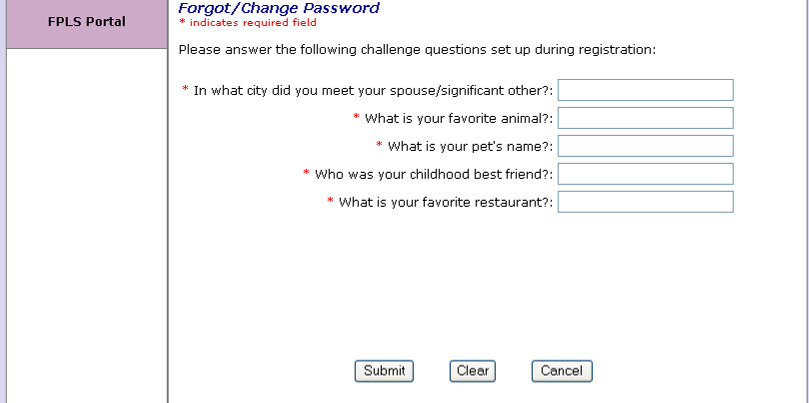Click the spouse meeting city answer field
Image resolution: width=809 pixels, height=403 pixels.
pyautogui.click(x=645, y=90)
